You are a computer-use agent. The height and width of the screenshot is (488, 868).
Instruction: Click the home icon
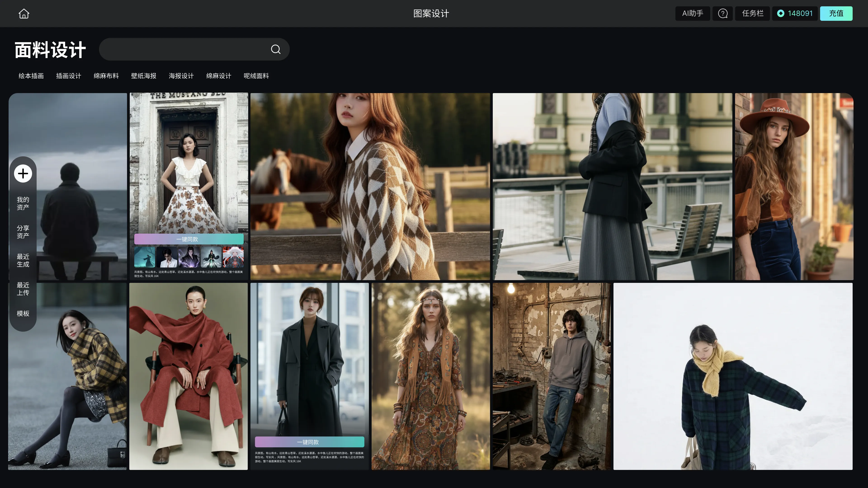(x=24, y=14)
